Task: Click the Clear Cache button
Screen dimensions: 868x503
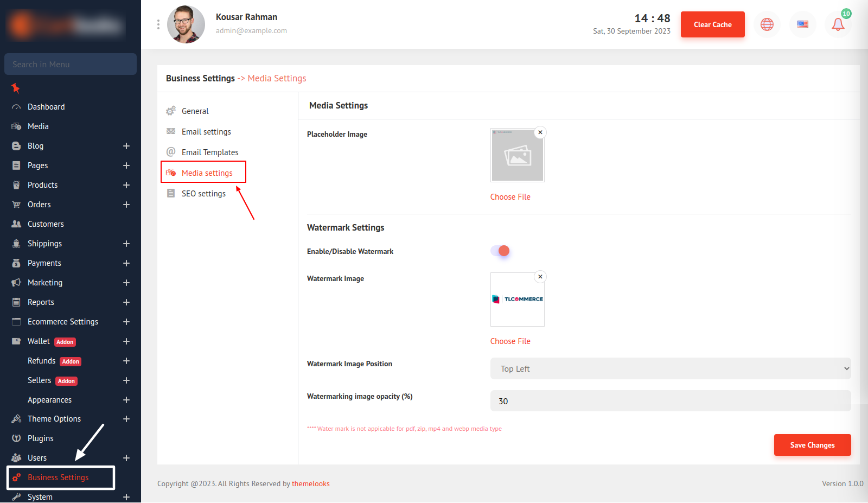Action: tap(712, 24)
